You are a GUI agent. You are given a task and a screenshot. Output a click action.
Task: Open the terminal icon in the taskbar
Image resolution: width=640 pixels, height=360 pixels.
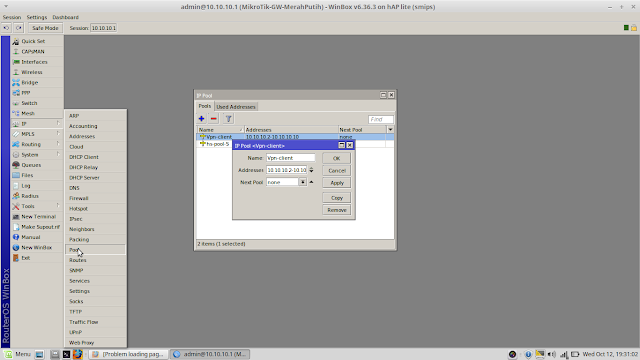click(x=66, y=354)
